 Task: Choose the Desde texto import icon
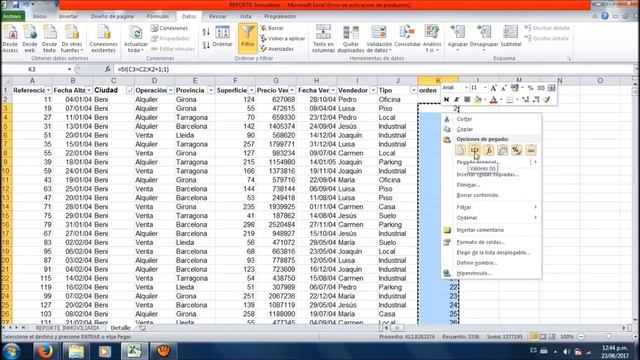(x=49, y=38)
